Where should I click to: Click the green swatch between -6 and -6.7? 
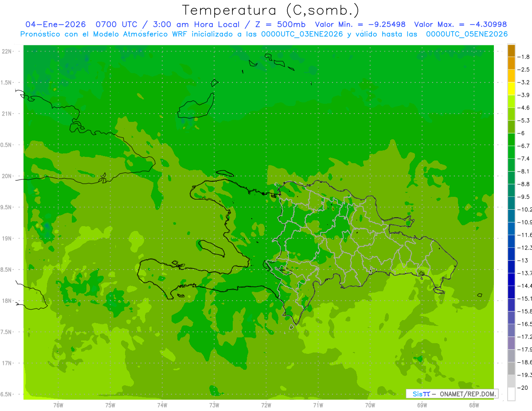click(x=511, y=140)
